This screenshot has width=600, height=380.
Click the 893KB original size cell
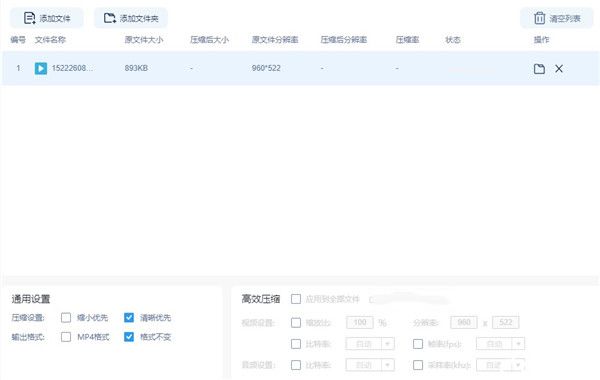point(136,68)
